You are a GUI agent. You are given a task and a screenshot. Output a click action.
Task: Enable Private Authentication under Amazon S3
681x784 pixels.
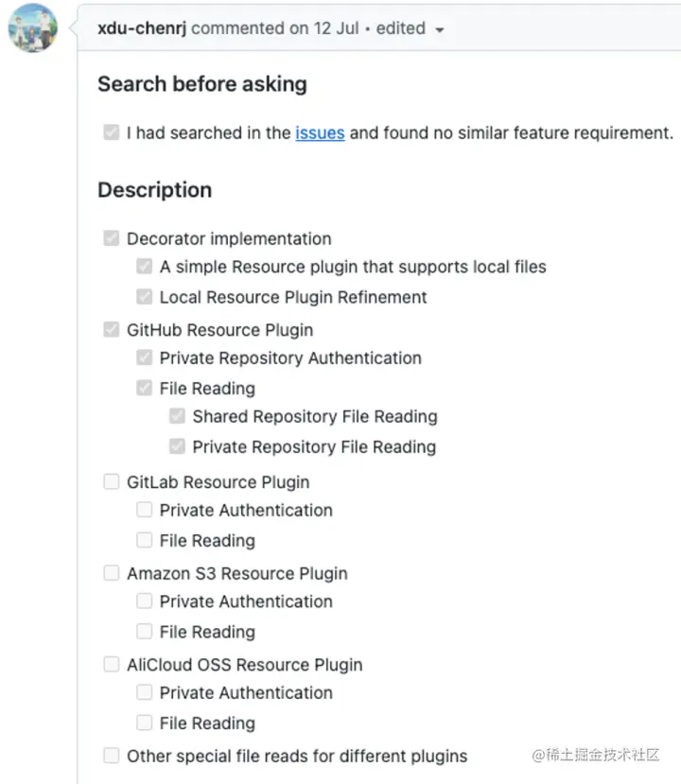coord(145,601)
